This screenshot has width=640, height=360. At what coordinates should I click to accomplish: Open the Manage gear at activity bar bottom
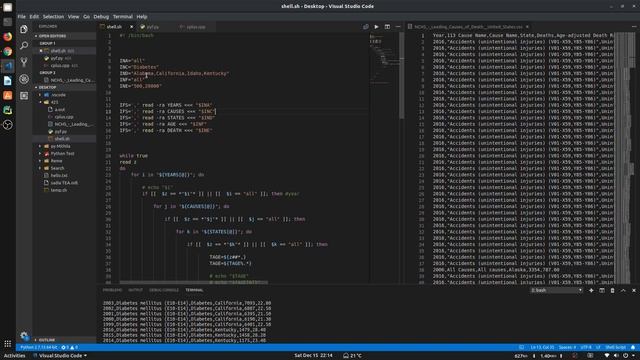[x=24, y=336]
